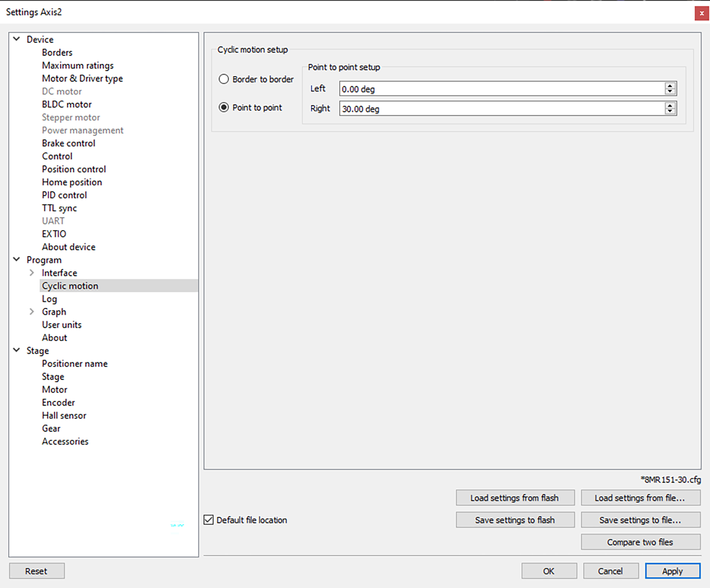
Task: Select the Point to point option
Action: (x=224, y=107)
